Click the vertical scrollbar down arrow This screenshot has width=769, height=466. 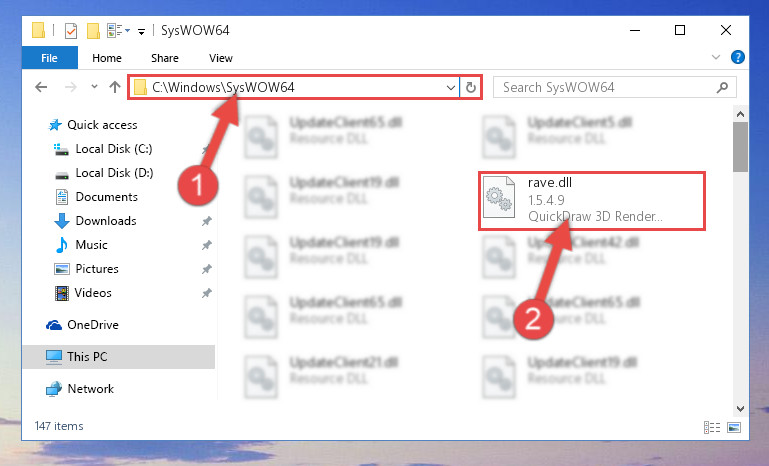(x=741, y=409)
